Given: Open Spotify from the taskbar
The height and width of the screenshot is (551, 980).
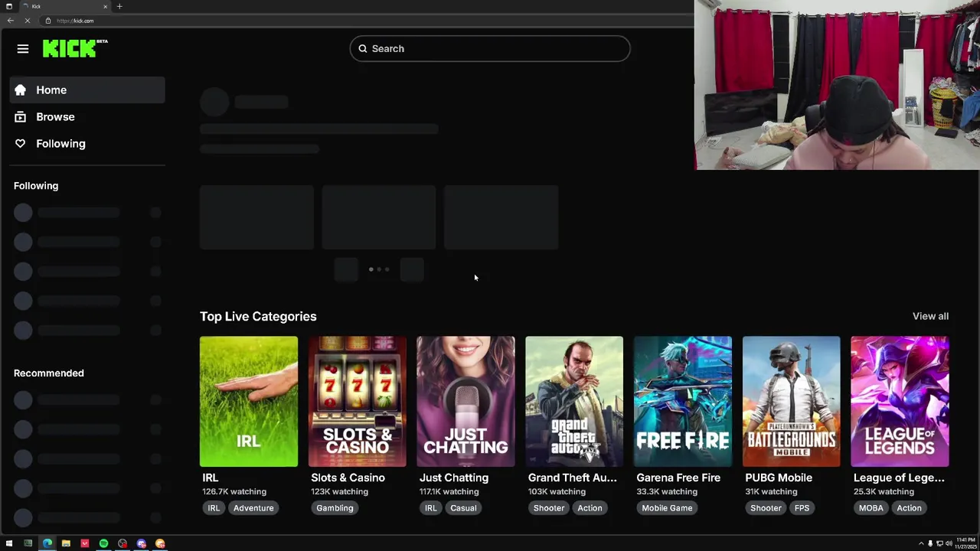Looking at the screenshot, I should point(103,543).
